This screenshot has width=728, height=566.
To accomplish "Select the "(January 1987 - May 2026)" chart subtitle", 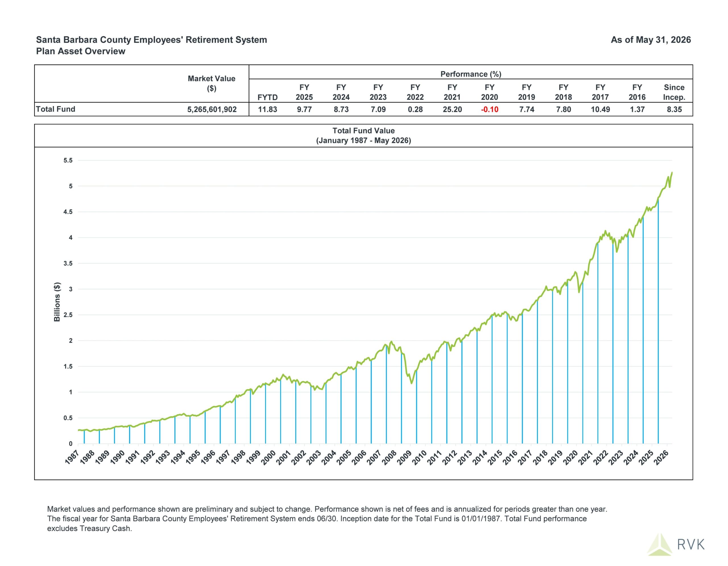I will click(363, 140).
